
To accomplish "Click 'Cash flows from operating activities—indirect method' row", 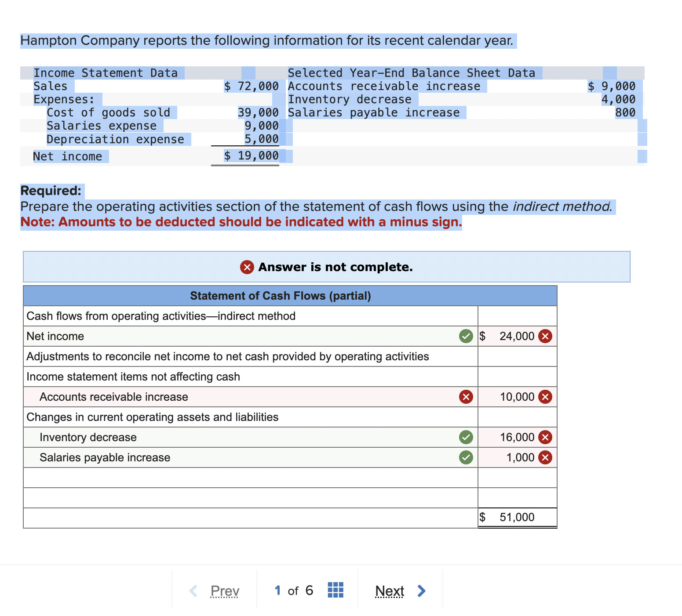I will tap(251, 316).
